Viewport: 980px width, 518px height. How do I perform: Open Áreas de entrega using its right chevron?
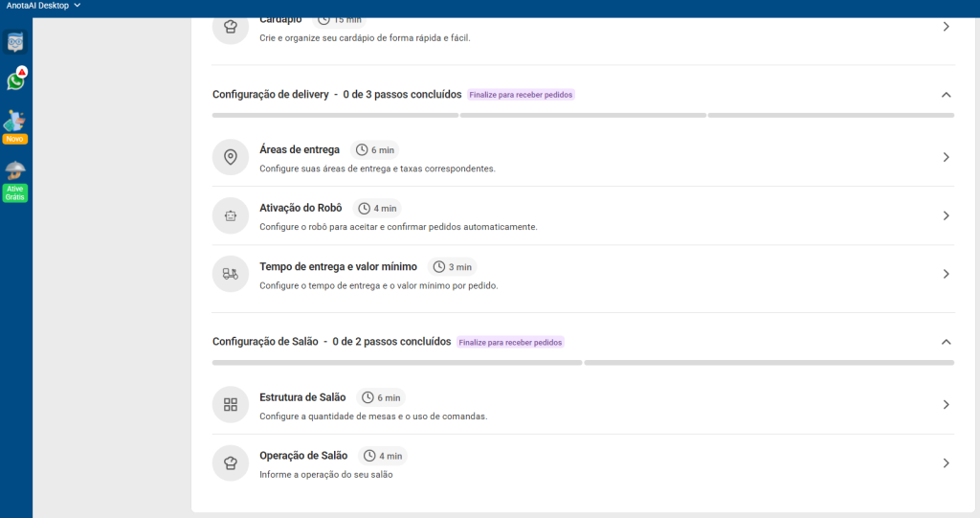(x=946, y=157)
